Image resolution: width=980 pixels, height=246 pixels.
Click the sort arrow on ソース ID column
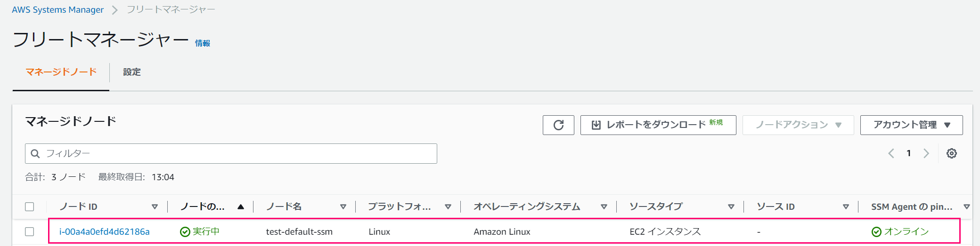846,207
